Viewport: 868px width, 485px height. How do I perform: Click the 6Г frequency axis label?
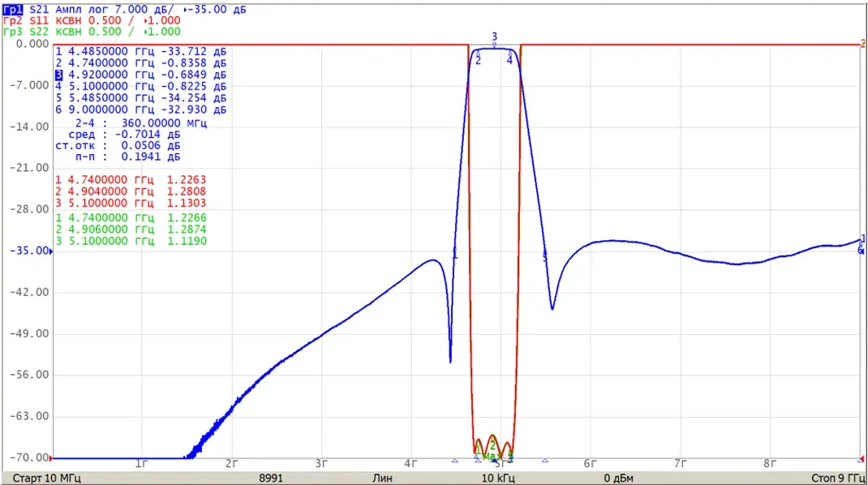pos(590,464)
